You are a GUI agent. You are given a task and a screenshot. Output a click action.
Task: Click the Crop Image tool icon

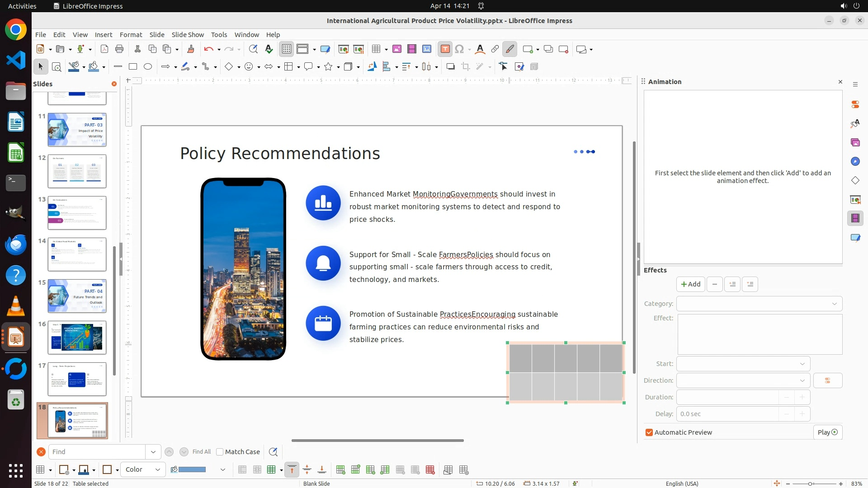(466, 67)
